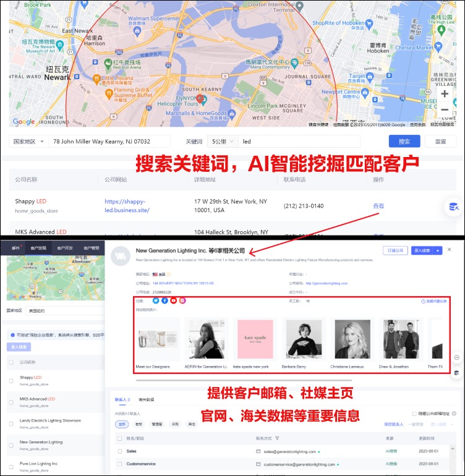Open the company's Instagram profile

182,300
